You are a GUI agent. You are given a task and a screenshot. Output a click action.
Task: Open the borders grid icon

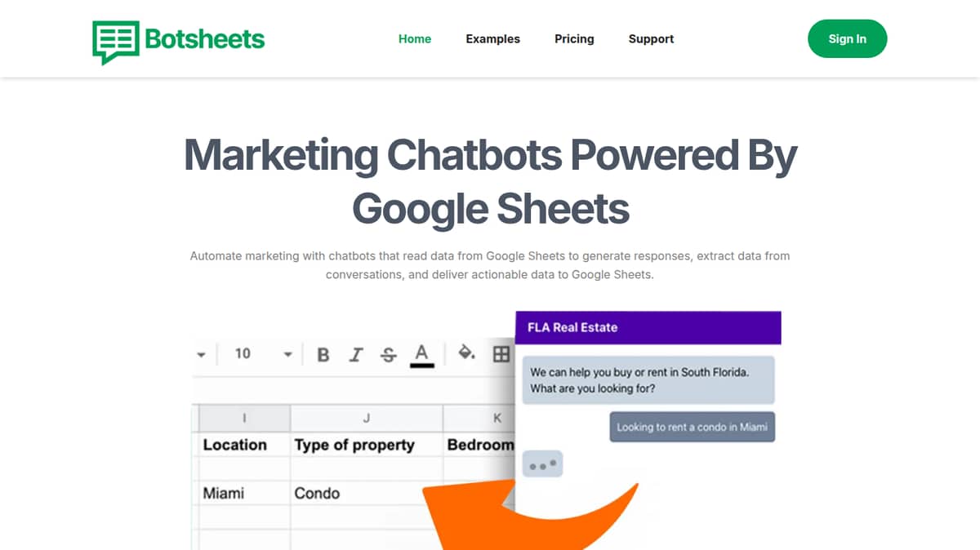pyautogui.click(x=501, y=353)
